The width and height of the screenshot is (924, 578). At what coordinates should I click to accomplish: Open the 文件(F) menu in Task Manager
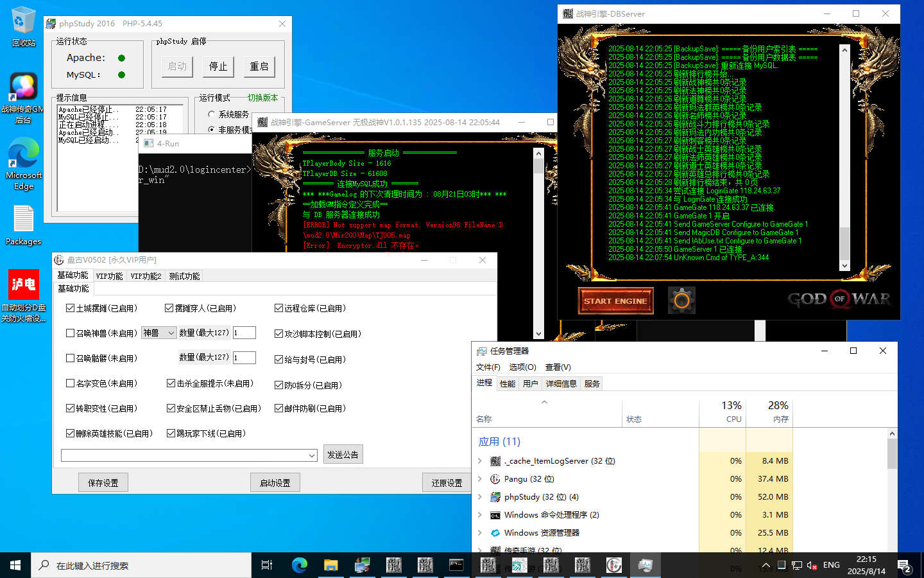[488, 367]
